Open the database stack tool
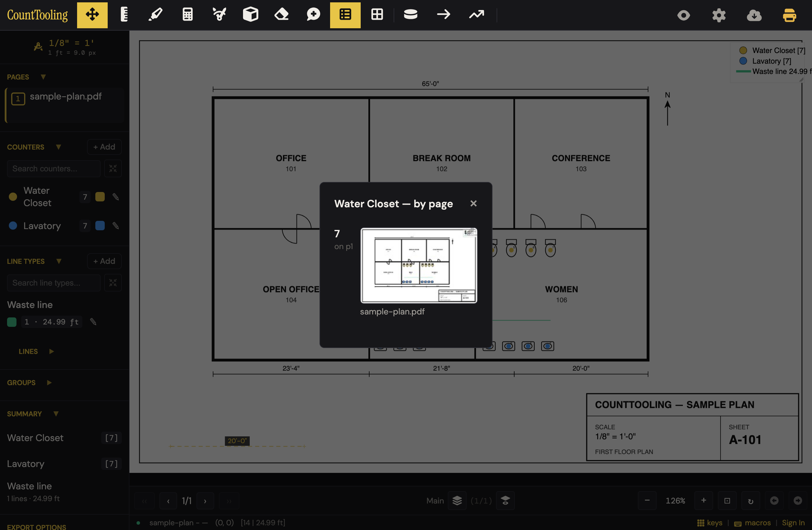812x530 pixels. click(410, 15)
